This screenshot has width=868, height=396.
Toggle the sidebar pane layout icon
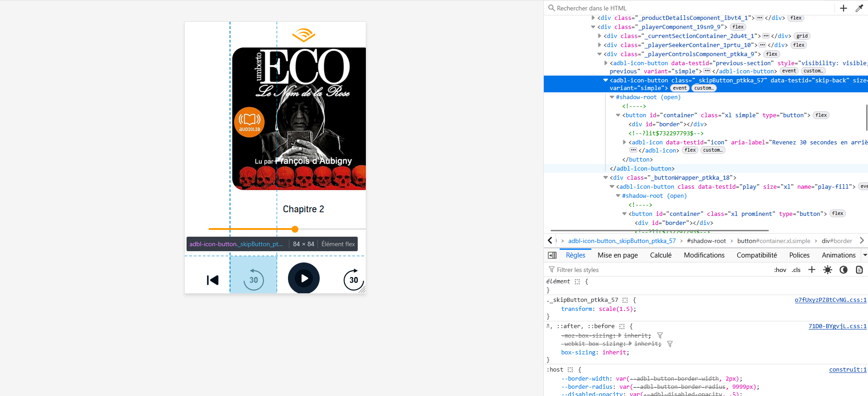click(552, 255)
